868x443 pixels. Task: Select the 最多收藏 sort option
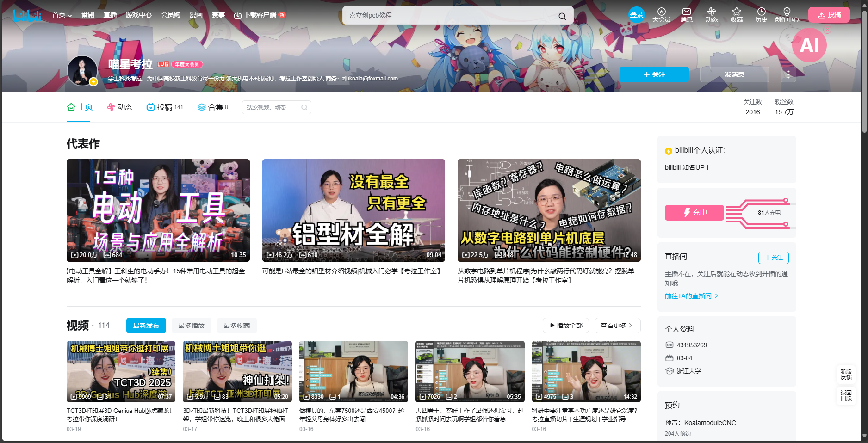tap(237, 326)
